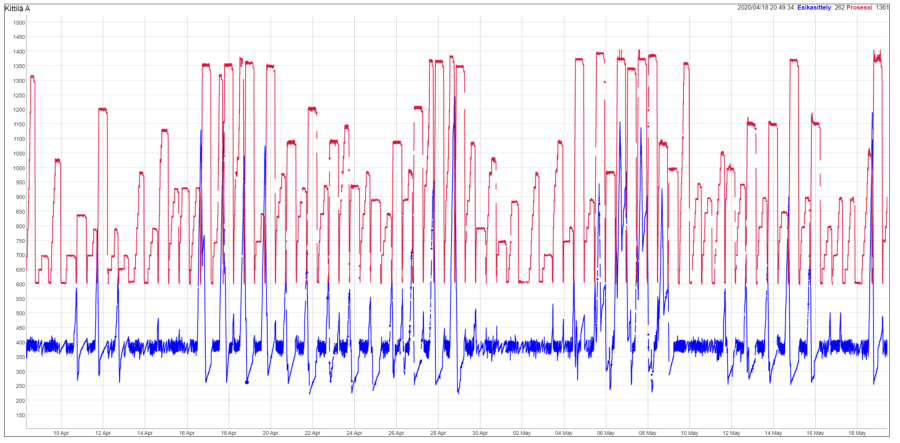This screenshot has height=443, width=900.
Task: Click the Prosessi value 1361 in legend
Action: (882, 7)
